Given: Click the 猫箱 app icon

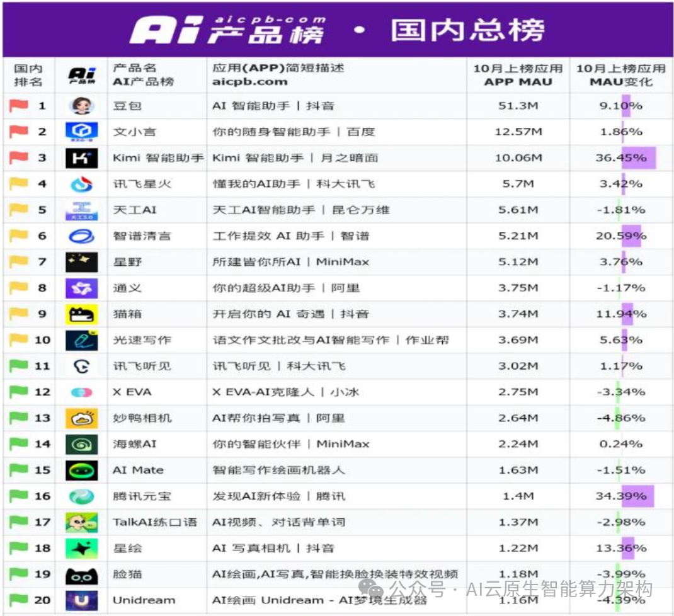Looking at the screenshot, I should [x=82, y=314].
